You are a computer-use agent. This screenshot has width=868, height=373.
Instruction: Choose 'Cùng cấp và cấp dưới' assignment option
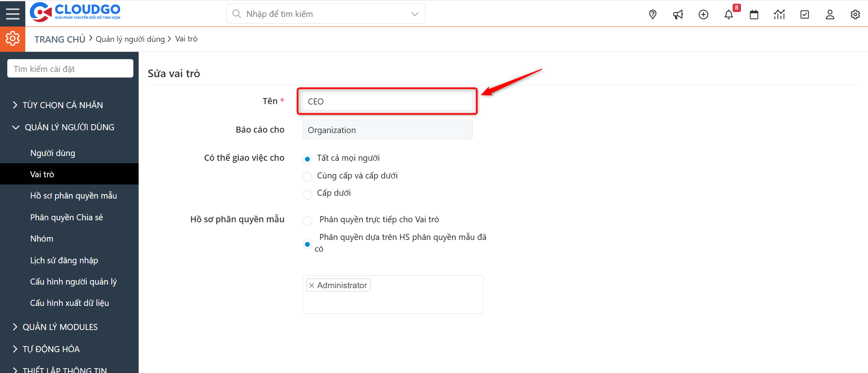tap(307, 176)
